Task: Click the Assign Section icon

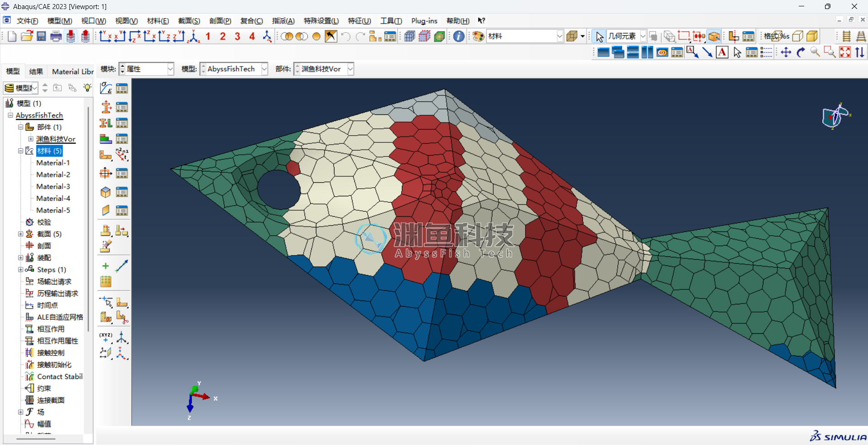Action: pyautogui.click(x=105, y=123)
